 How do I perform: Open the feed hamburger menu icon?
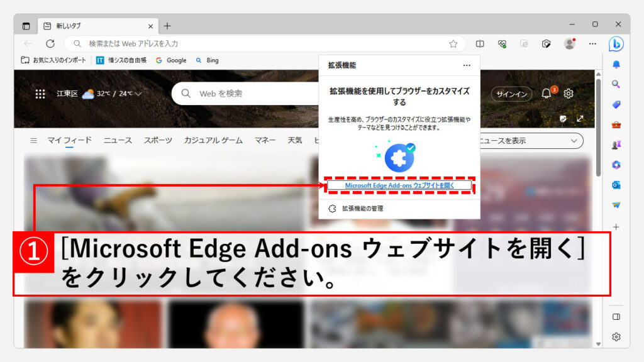(34, 140)
